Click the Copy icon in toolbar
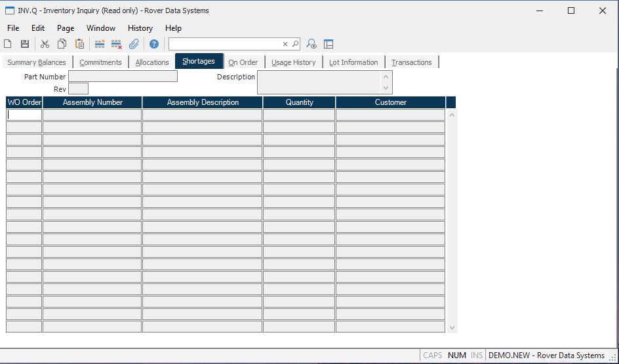Screen dimensions: 619x364 62,44
